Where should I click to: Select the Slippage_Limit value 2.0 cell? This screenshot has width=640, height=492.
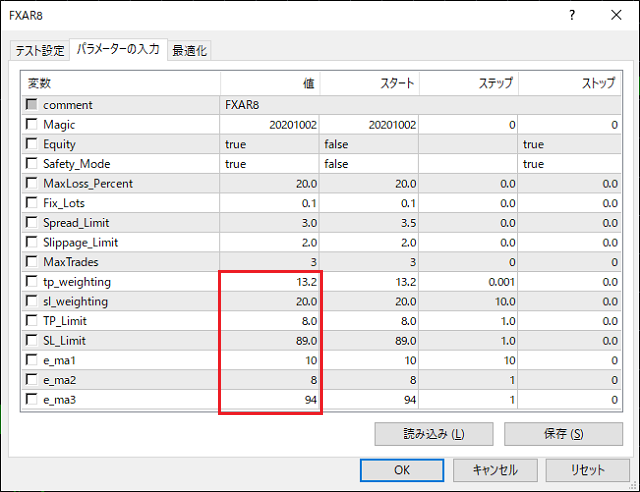pyautogui.click(x=269, y=242)
